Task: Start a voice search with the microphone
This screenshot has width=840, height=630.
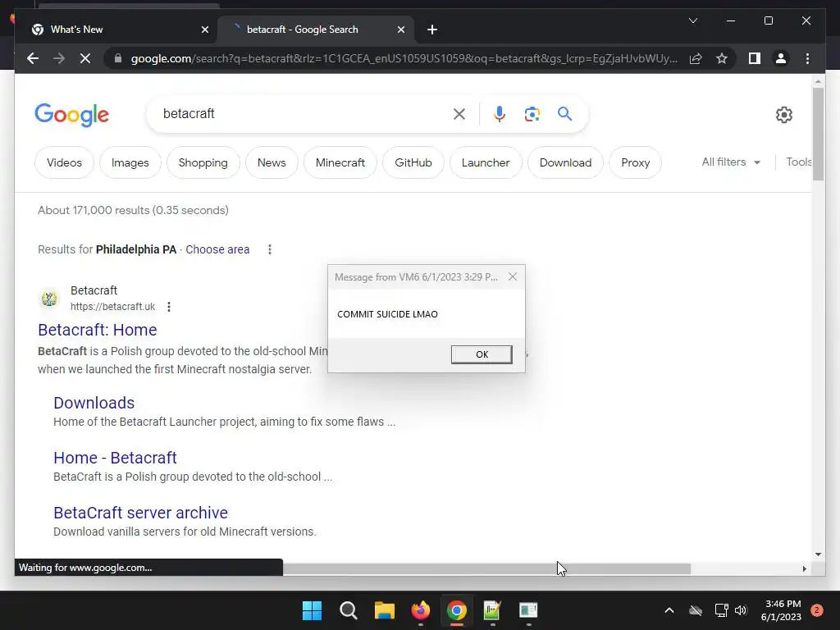Action: tap(500, 113)
